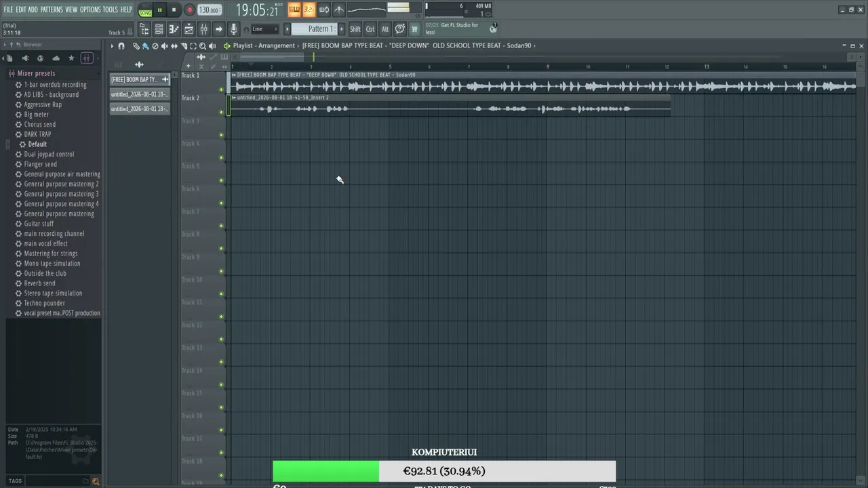Screen dimensions: 868x488
Task: Show the browser globe plugins tab icon
Action: (x=40, y=58)
